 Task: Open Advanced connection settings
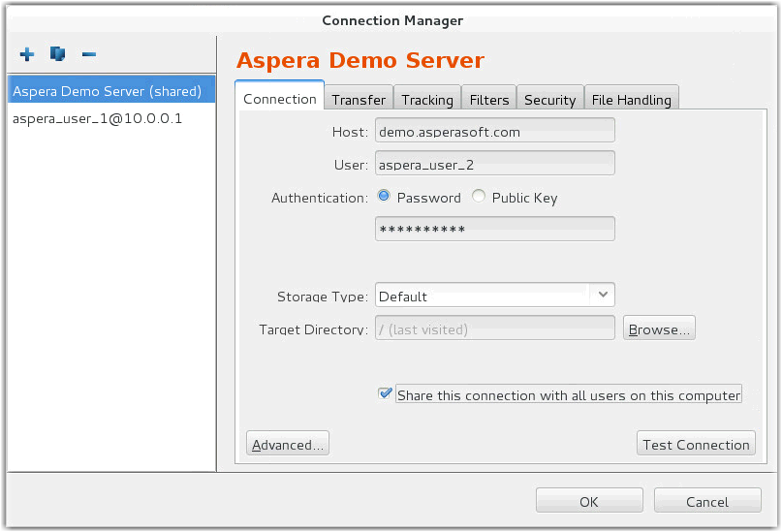288,443
